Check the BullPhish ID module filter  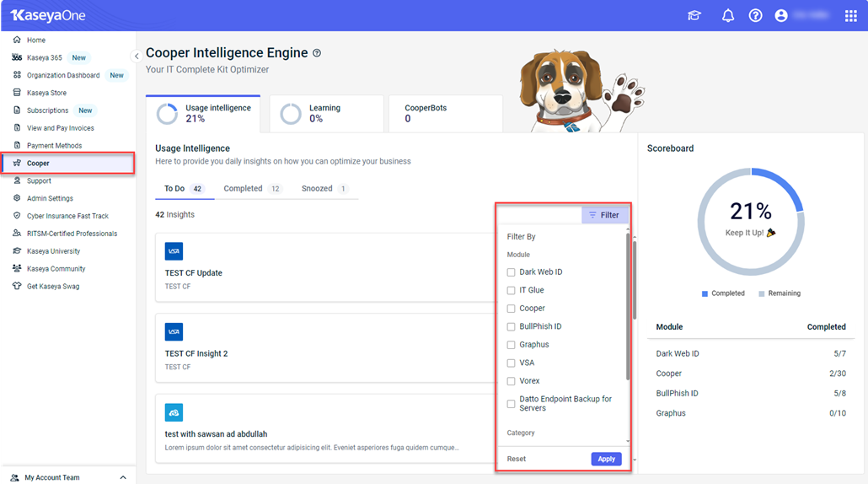(x=511, y=326)
